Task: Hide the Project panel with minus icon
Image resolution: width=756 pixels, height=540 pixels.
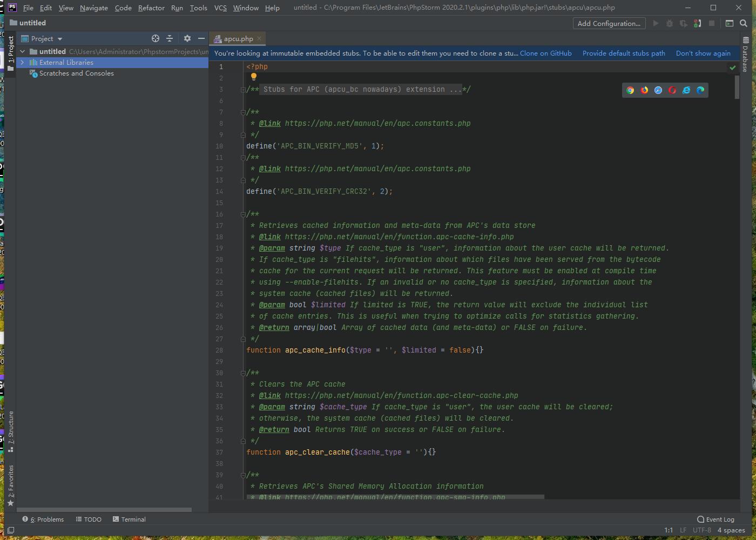Action: click(x=201, y=38)
